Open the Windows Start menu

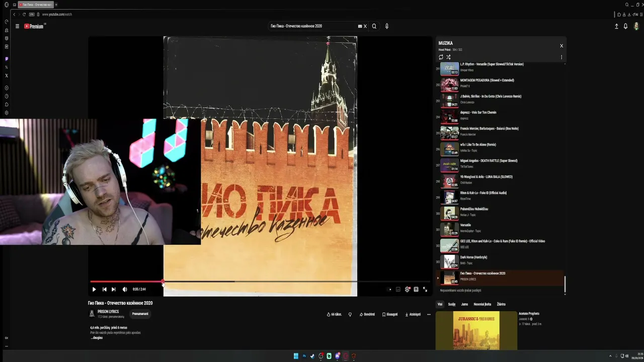click(296, 356)
